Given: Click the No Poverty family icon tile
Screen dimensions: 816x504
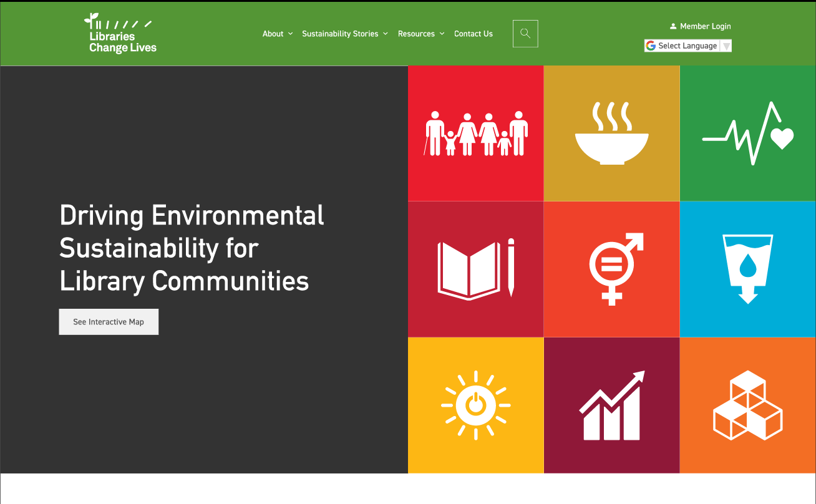Looking at the screenshot, I should pyautogui.click(x=475, y=133).
